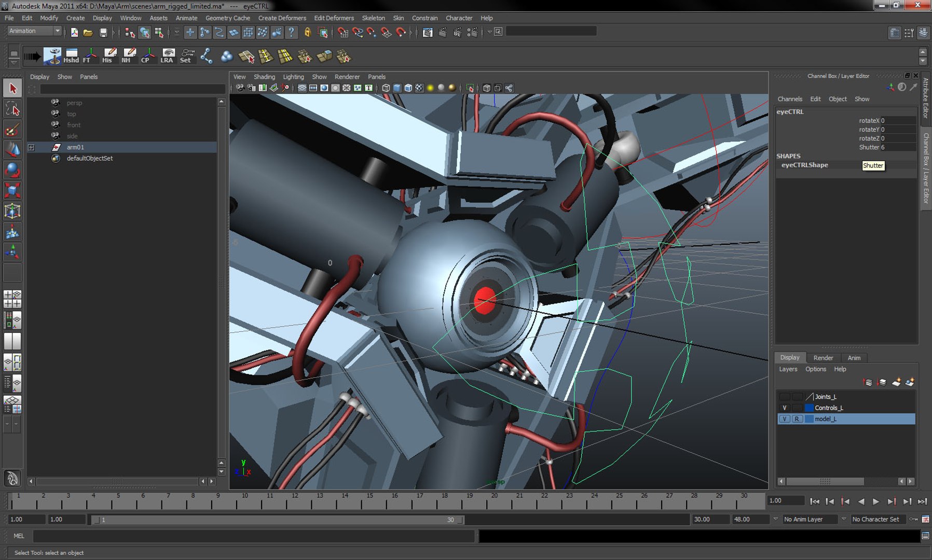
Task: Expand the arm01 node in Outliner
Action: 31,147
